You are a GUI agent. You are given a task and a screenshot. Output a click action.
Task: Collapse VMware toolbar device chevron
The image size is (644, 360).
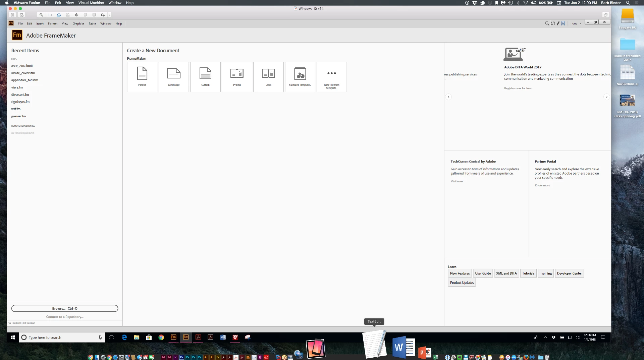pos(109,15)
